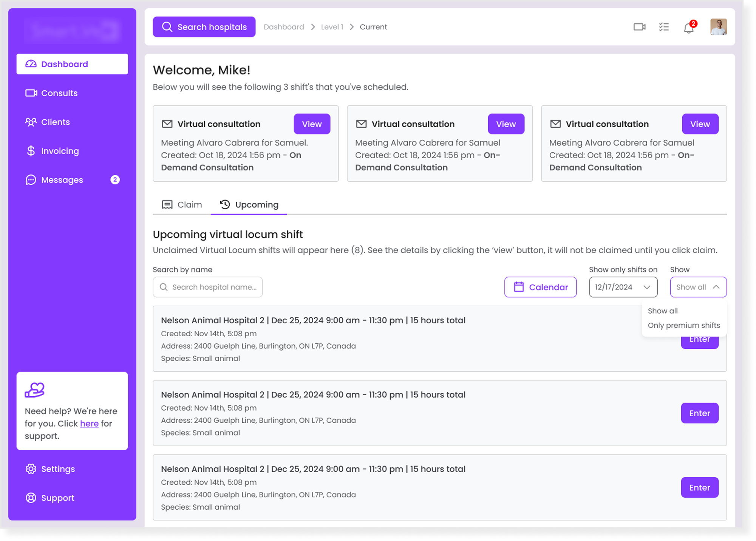Click the user profile avatar
Viewport: 756px width, 541px height.
click(x=718, y=27)
